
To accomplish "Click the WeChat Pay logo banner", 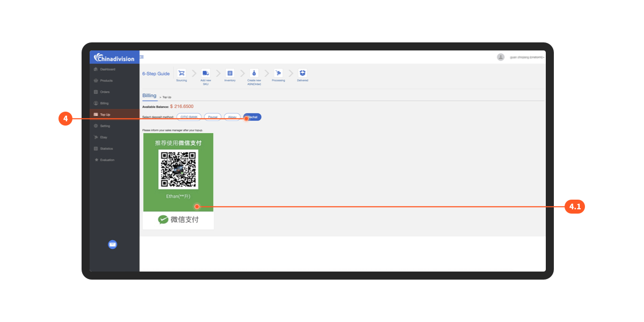I will tap(178, 219).
